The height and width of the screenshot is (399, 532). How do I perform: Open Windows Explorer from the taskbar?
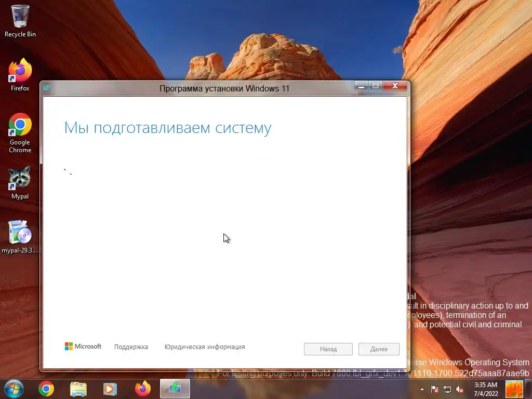pos(78,389)
